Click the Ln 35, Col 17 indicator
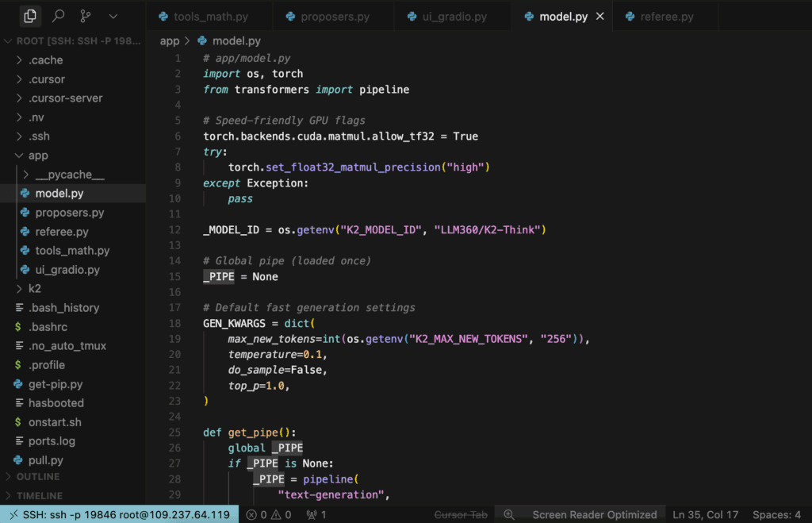This screenshot has width=812, height=523. click(x=705, y=514)
